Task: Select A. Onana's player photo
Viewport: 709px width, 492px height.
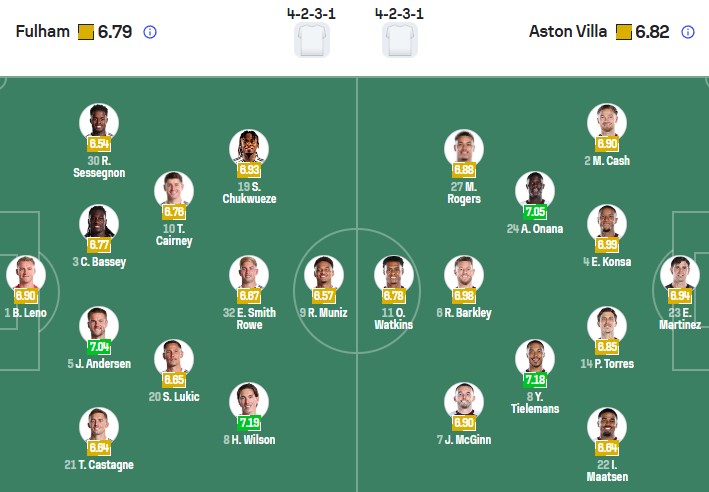Action: coord(535,191)
